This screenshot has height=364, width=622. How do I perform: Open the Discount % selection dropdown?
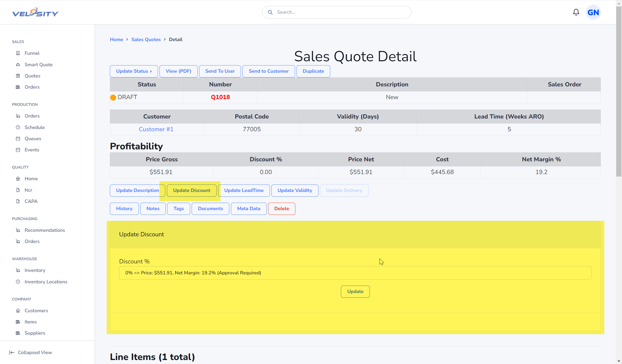click(x=355, y=273)
